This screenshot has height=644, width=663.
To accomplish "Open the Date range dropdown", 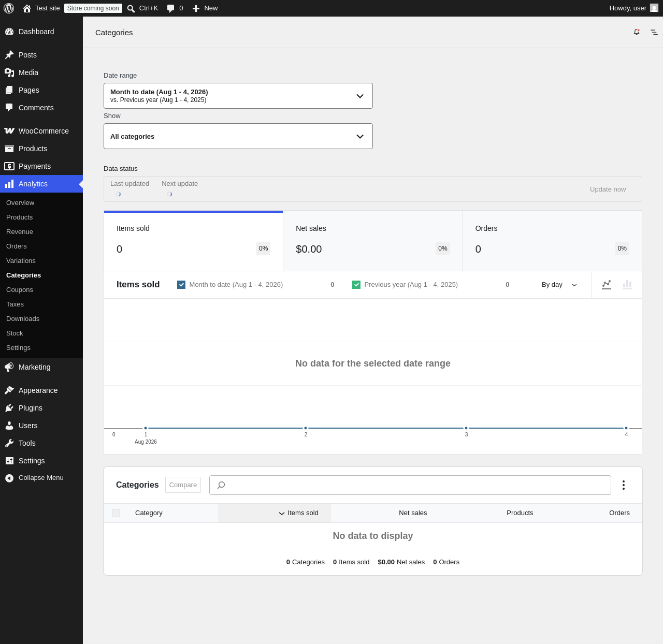I will point(238,96).
